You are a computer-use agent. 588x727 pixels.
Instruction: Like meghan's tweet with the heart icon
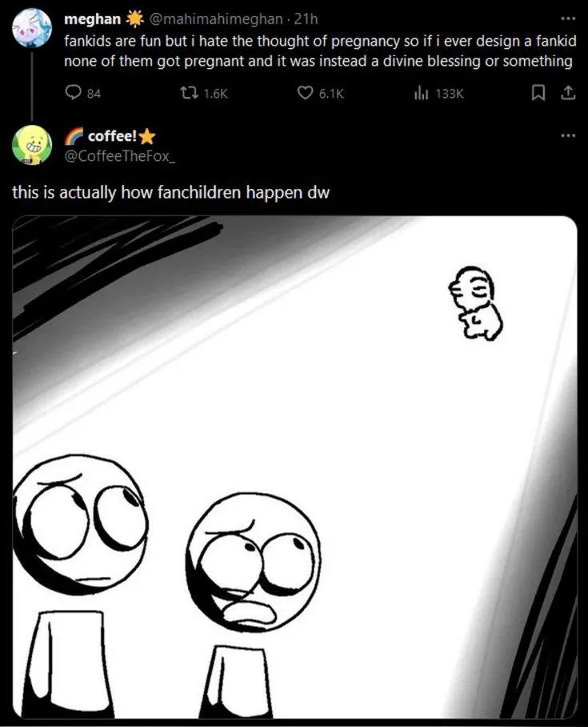coord(305,93)
